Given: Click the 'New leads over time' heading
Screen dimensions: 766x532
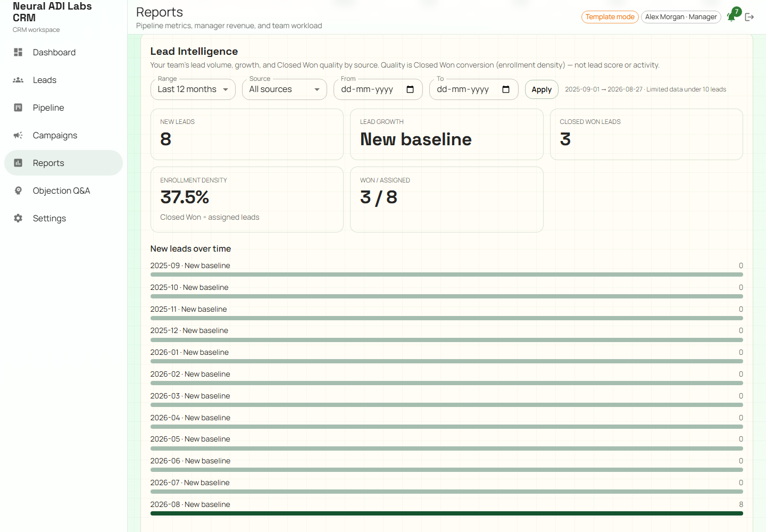Looking at the screenshot, I should point(190,248).
